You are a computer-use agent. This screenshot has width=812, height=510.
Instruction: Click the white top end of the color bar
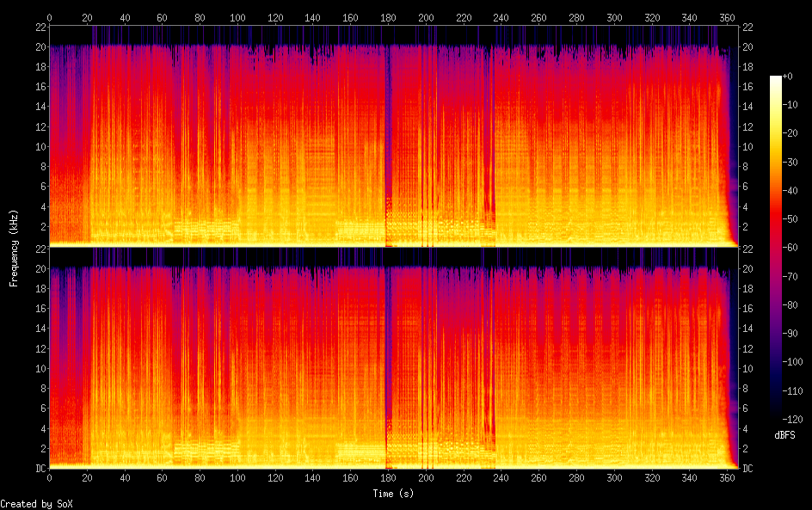click(776, 79)
